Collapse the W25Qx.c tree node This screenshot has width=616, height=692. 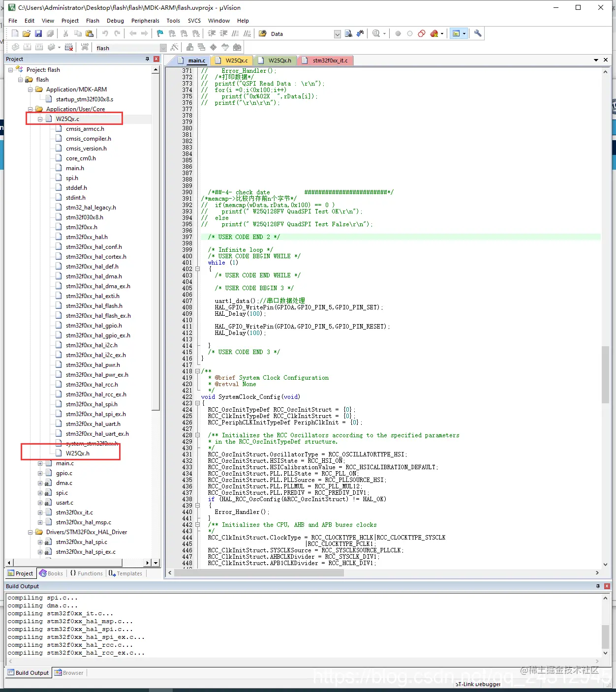(40, 119)
